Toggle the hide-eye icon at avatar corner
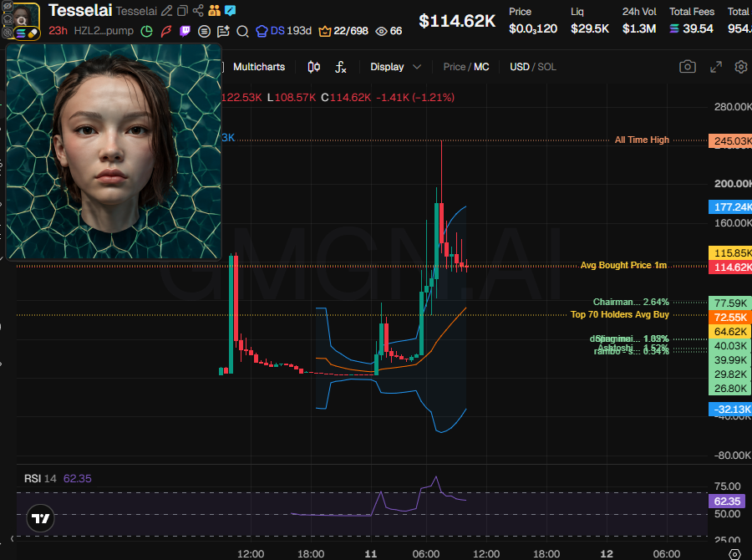The width and height of the screenshot is (752, 560). coord(8,7)
